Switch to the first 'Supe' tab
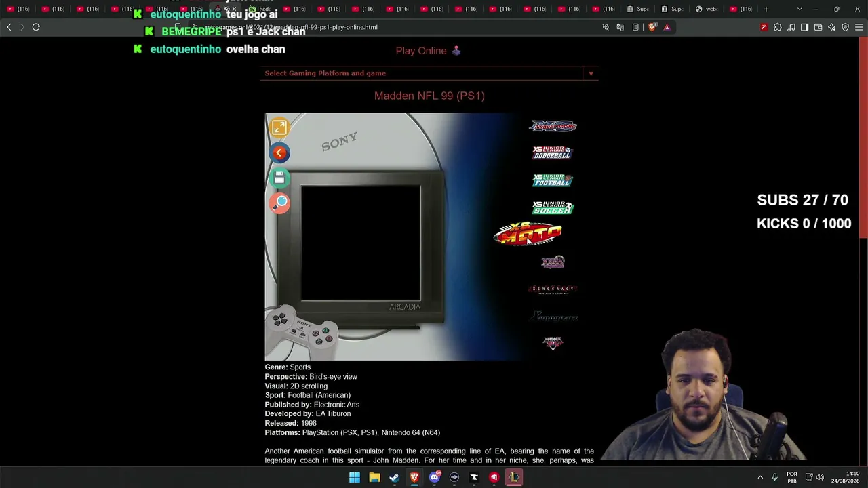The height and width of the screenshot is (488, 868). pyautogui.click(x=639, y=9)
